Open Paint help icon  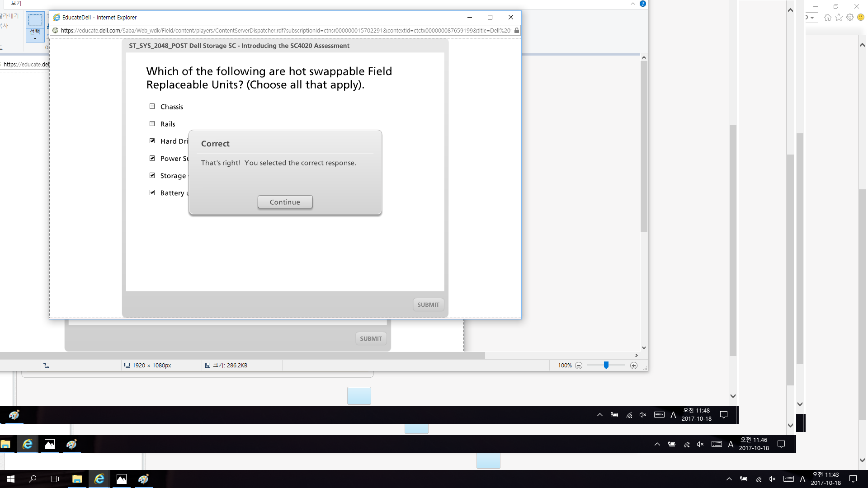coord(642,4)
